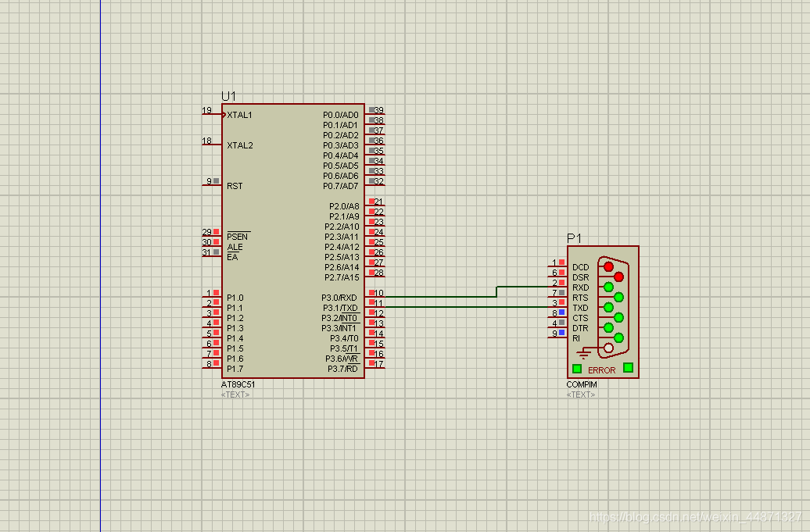
Task: Click the P0.0/AD0 pin label
Action: click(x=340, y=115)
